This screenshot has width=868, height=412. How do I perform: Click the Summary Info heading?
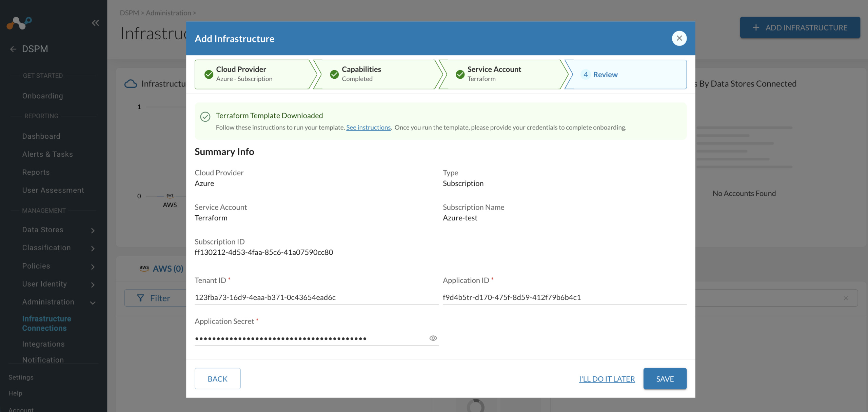224,152
